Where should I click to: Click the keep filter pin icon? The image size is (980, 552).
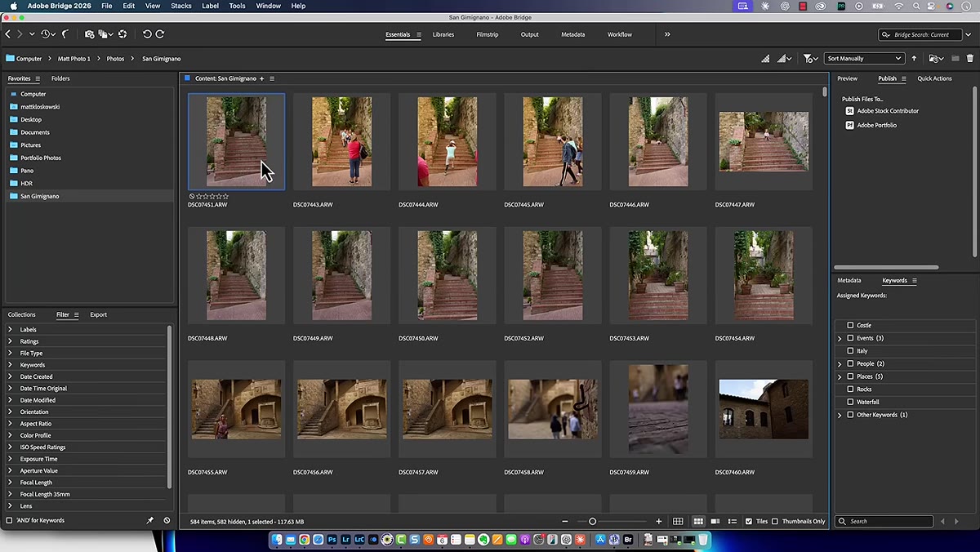[x=149, y=520]
